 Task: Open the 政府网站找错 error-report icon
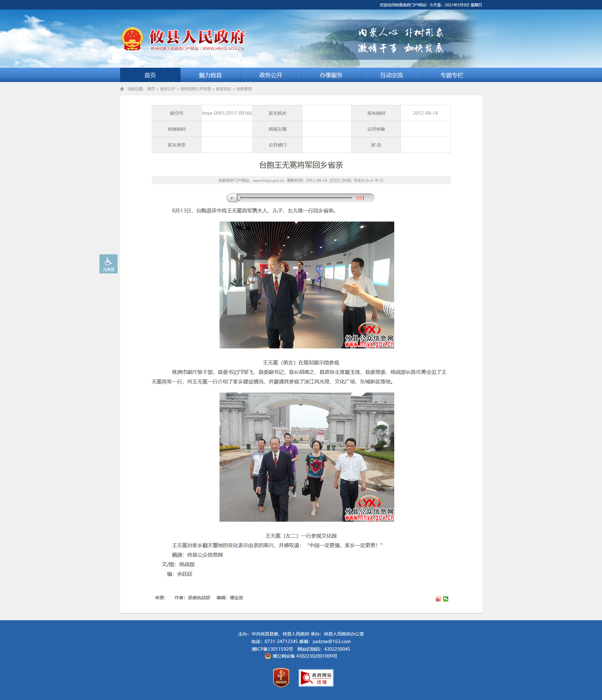[316, 678]
